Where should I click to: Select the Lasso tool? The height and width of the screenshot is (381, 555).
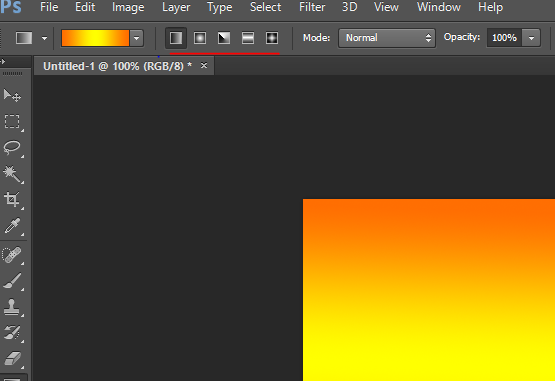12,147
